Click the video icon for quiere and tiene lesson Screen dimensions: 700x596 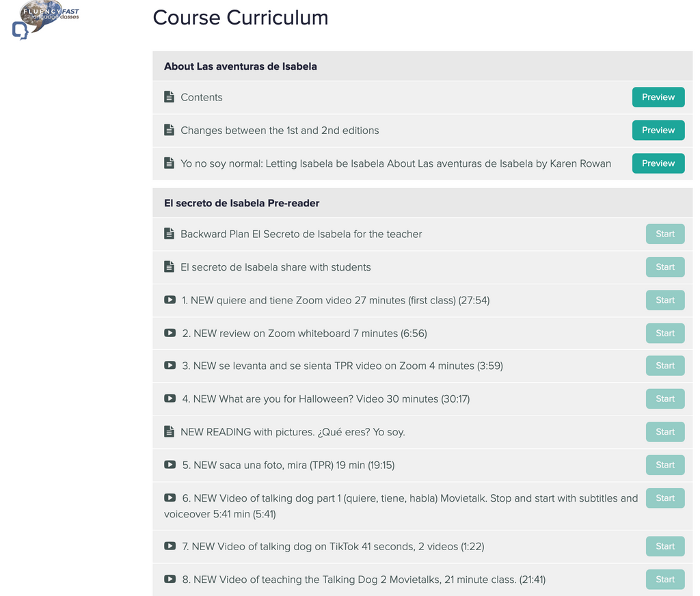[x=170, y=300]
